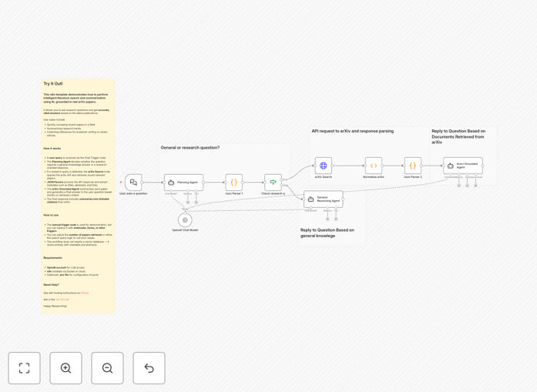Image resolution: width=537 pixels, height=392 pixels.
Task: Open the Check research q switch node
Action: (273, 183)
